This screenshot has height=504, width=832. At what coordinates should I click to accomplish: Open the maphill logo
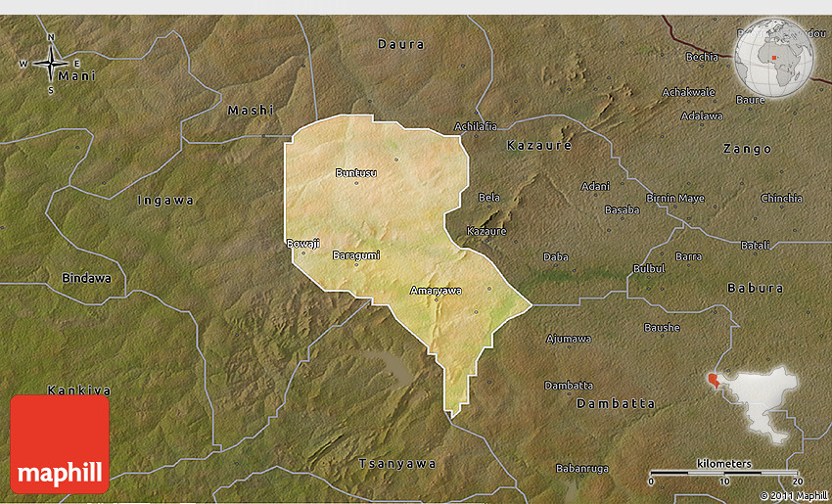(60, 443)
